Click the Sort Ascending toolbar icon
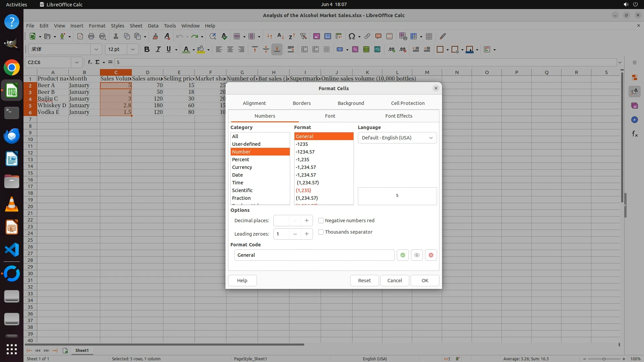 (x=280, y=36)
